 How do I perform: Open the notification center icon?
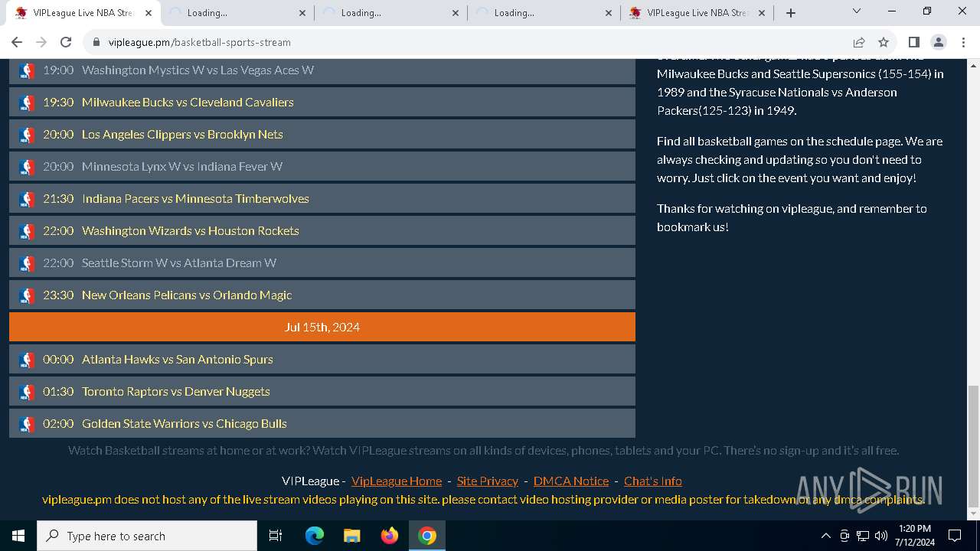(955, 536)
